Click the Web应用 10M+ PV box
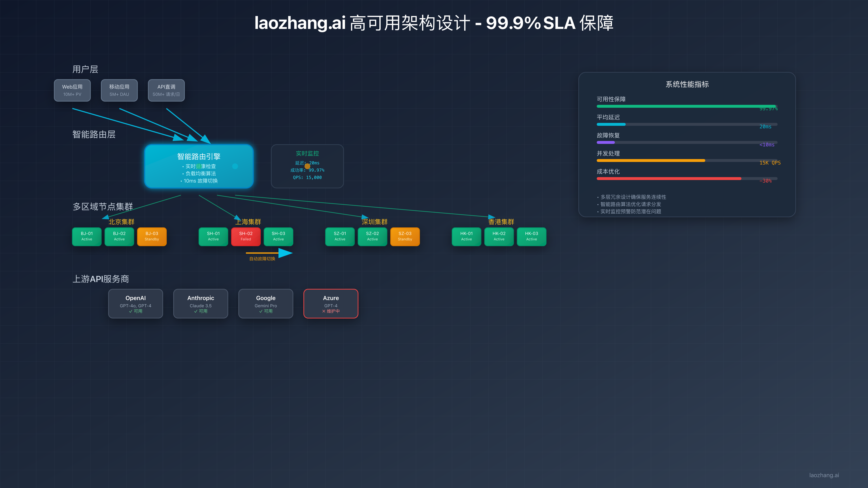Viewport: 868px width, 488px height. tap(72, 90)
